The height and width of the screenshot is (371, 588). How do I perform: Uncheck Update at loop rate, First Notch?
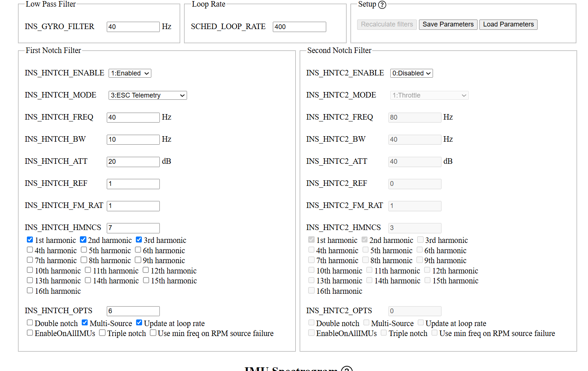tap(139, 322)
